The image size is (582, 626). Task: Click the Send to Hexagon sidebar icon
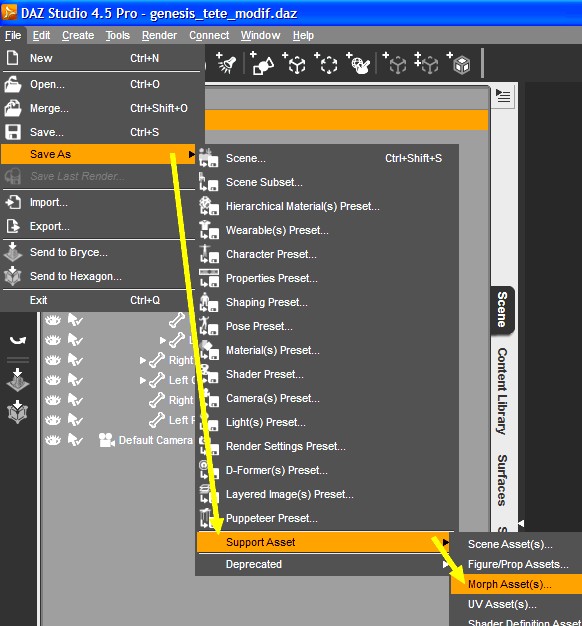[x=17, y=411]
